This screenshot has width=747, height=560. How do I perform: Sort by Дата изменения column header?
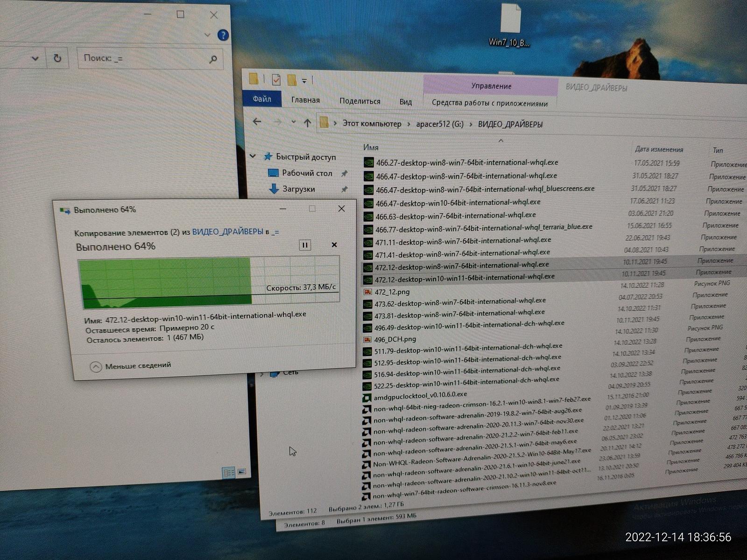pos(658,149)
